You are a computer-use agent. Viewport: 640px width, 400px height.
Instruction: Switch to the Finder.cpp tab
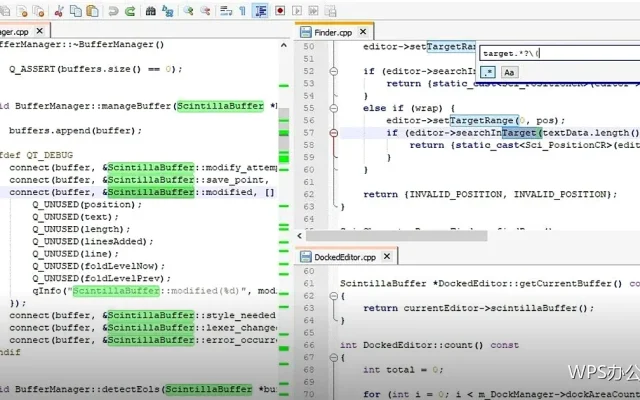[x=333, y=32]
